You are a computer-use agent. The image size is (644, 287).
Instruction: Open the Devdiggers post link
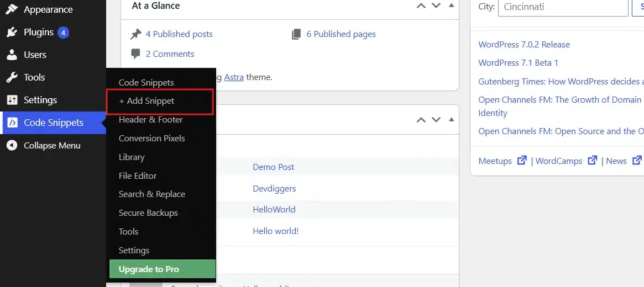pyautogui.click(x=274, y=189)
